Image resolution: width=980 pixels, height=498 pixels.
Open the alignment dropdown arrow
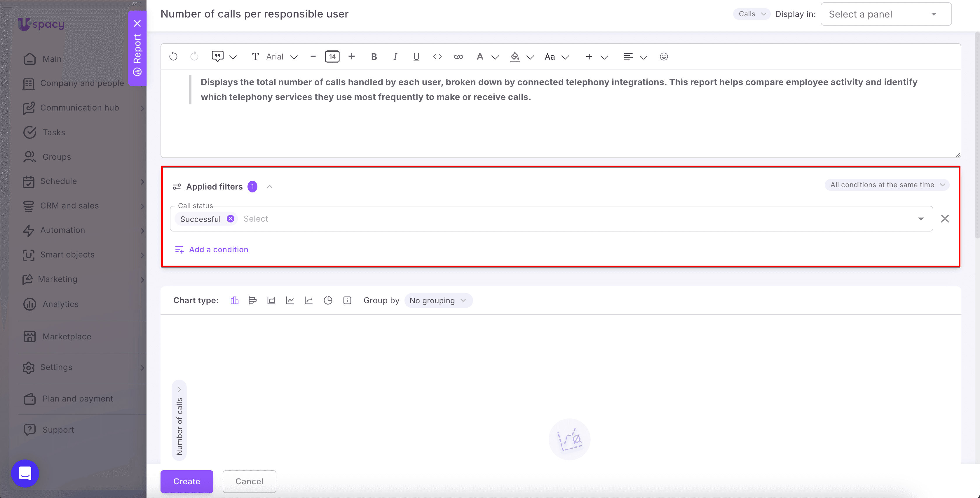point(643,57)
